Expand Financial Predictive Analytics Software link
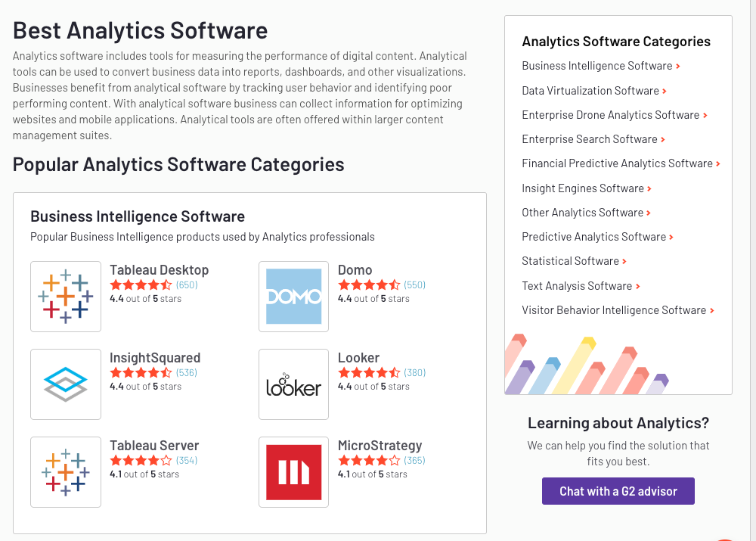The width and height of the screenshot is (756, 541). (x=621, y=163)
